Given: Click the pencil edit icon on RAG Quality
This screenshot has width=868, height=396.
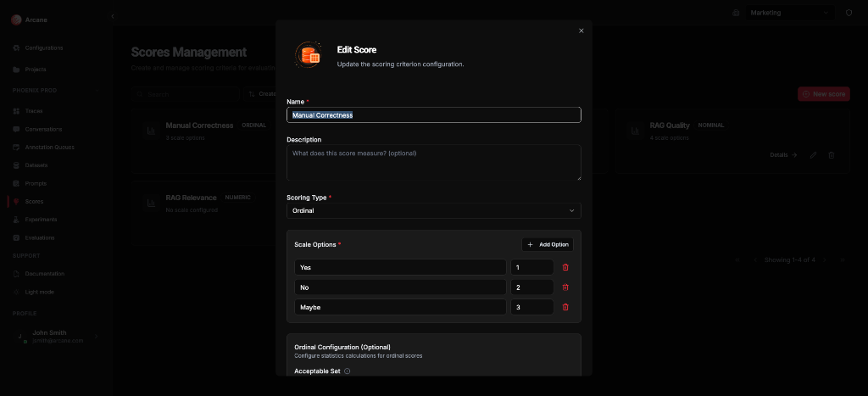Looking at the screenshot, I should pos(813,155).
